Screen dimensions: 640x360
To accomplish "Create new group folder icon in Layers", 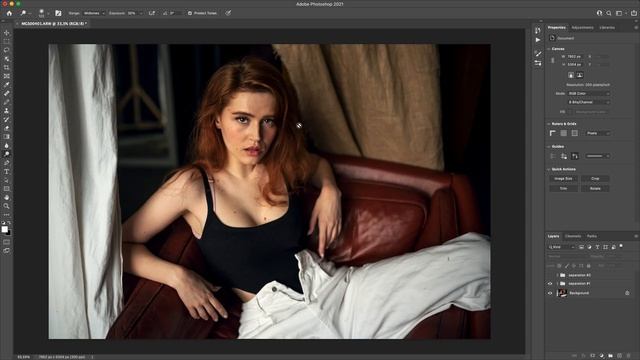I will (x=610, y=356).
